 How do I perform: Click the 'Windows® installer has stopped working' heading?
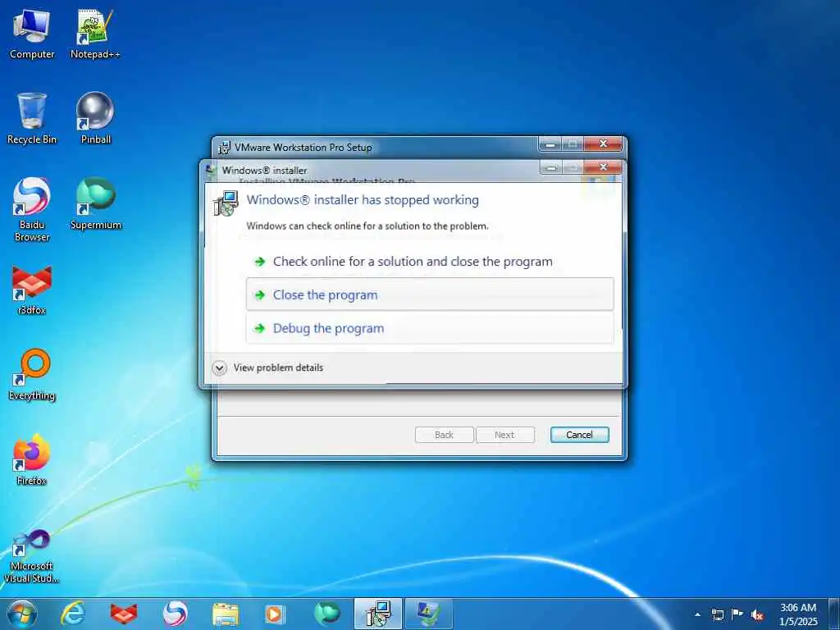[363, 200]
